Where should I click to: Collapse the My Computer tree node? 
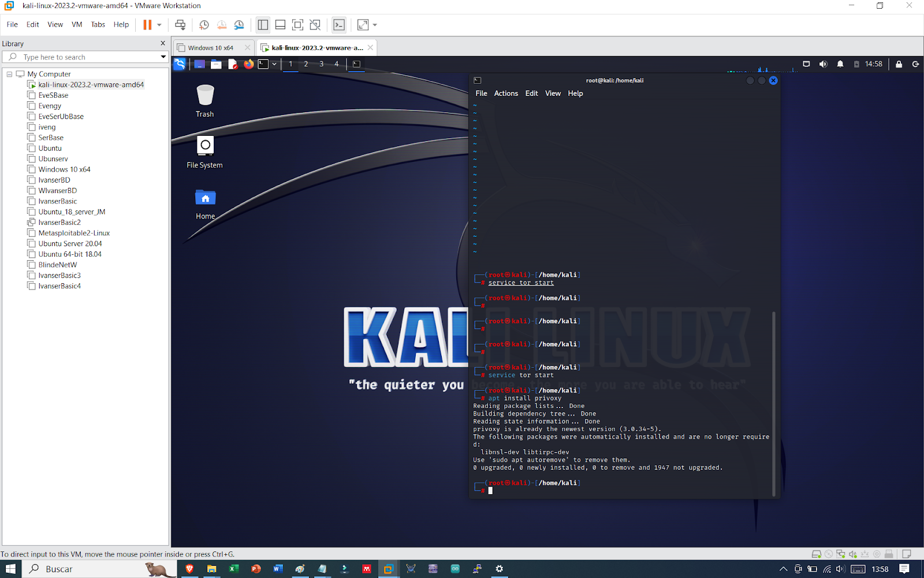click(9, 74)
